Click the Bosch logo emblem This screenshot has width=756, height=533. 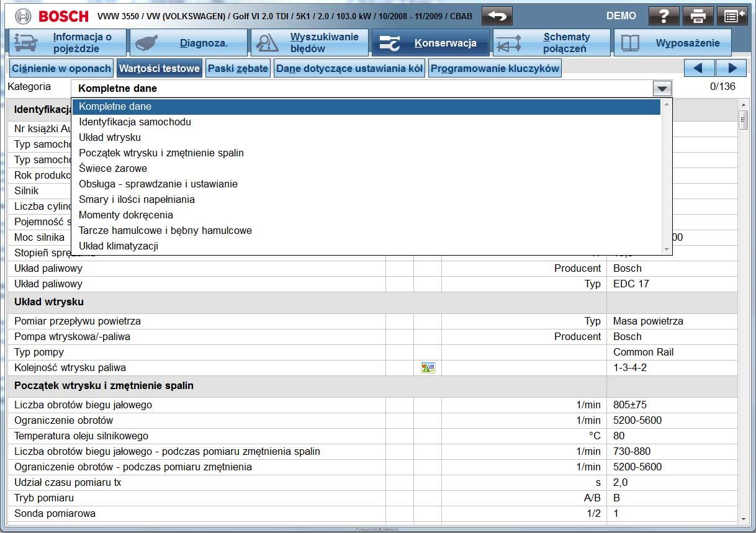pos(23,16)
